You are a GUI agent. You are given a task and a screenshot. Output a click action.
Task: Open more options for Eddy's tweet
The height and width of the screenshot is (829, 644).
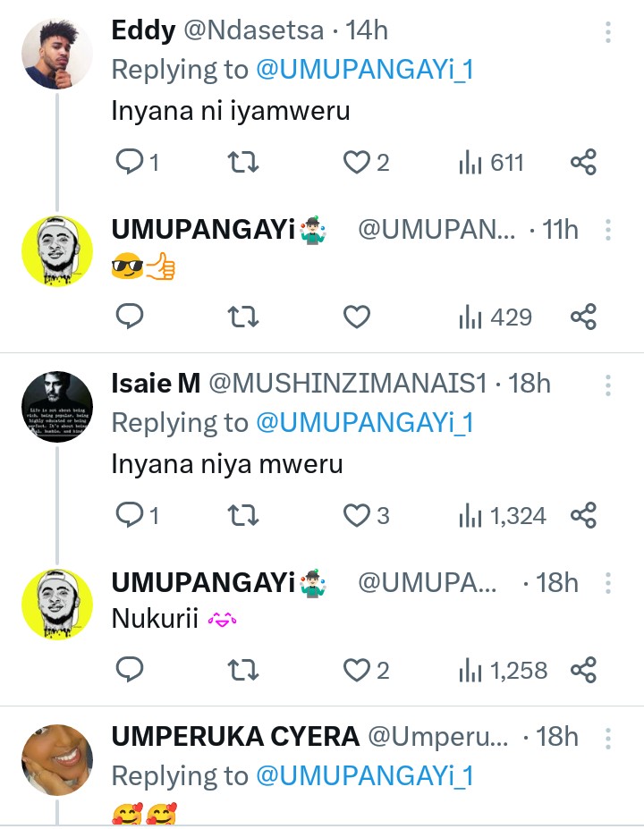[607, 33]
